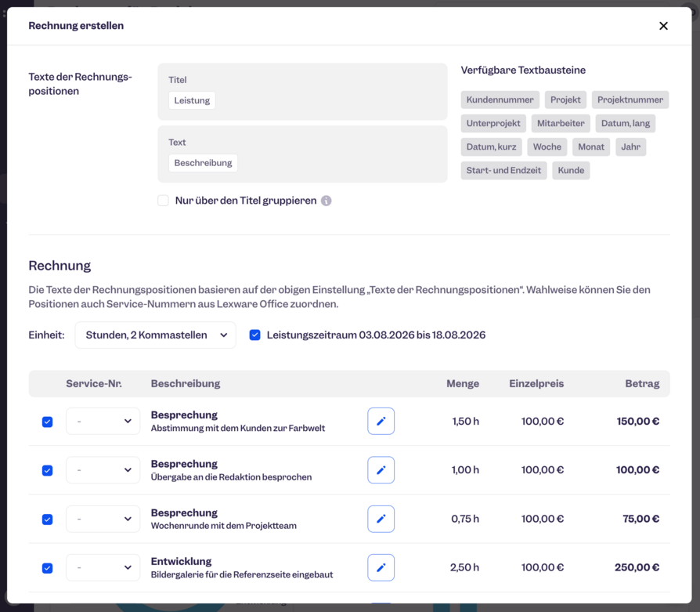Select the Unterprojekt text block
Screen dimensions: 700x612
493,123
